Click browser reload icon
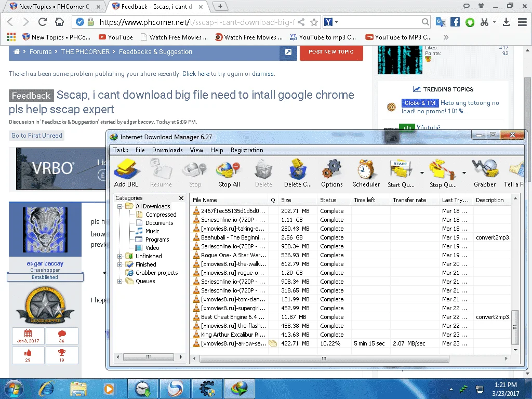 43,22
